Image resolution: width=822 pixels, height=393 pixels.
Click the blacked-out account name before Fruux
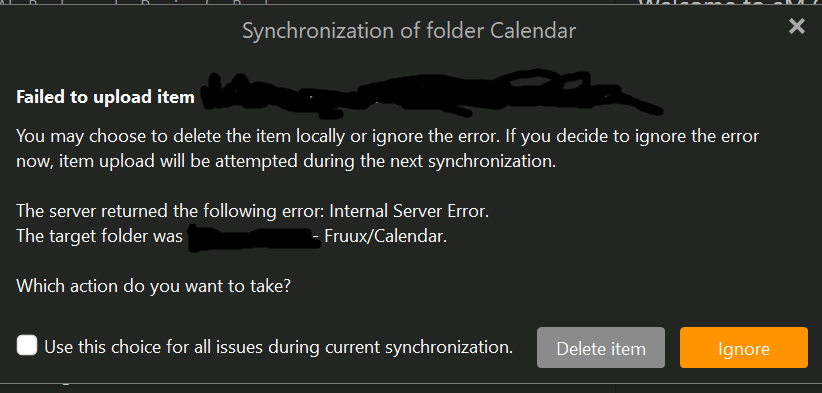point(254,238)
